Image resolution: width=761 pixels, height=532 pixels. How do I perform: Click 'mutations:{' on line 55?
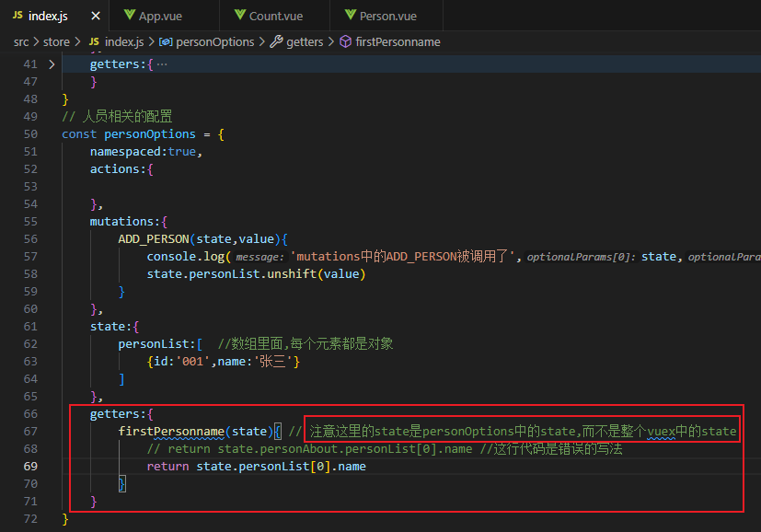[129, 222]
